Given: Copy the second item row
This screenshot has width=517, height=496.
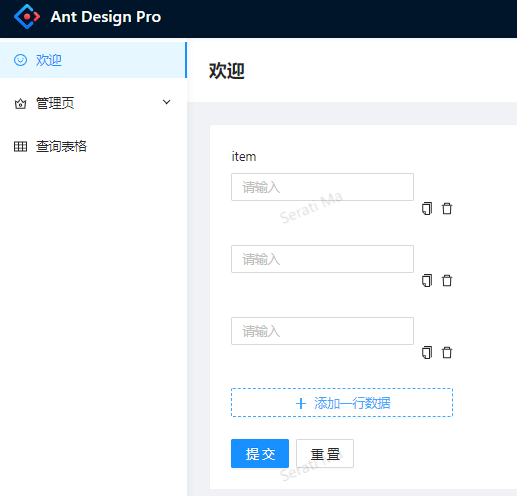Looking at the screenshot, I should 427,281.
